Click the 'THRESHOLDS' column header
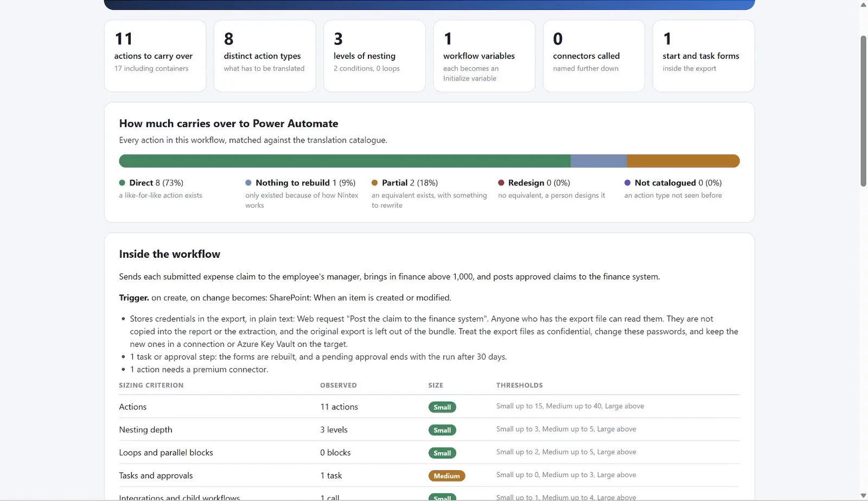The width and height of the screenshot is (868, 501). coord(519,385)
